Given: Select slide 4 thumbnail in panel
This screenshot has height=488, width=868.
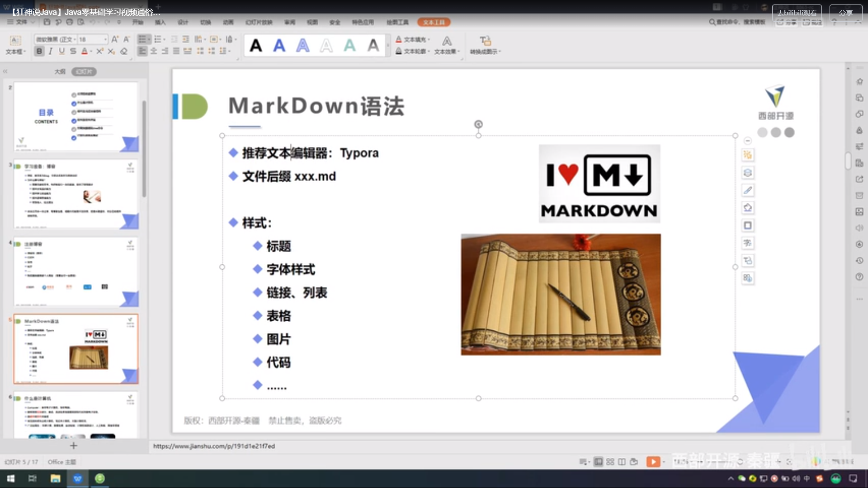Looking at the screenshot, I should 76,271.
